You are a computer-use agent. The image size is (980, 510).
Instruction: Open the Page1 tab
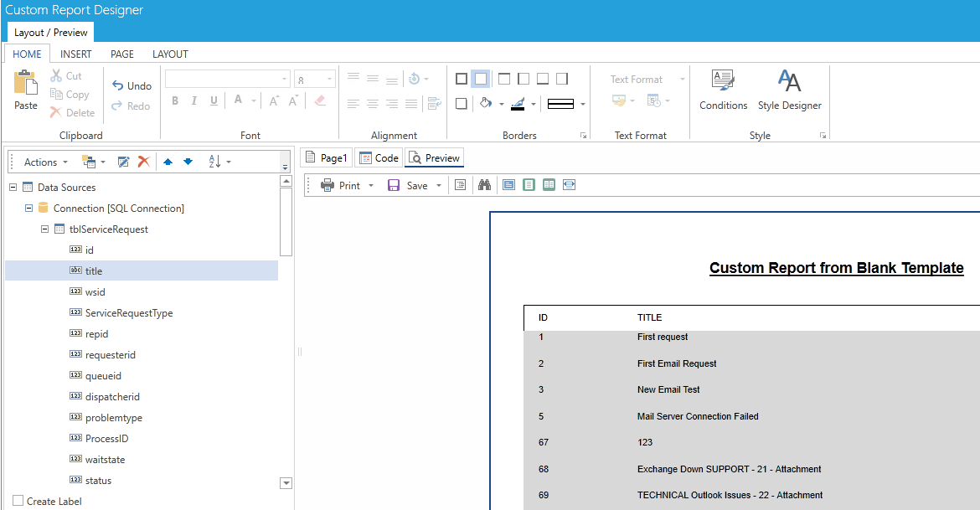coord(327,158)
